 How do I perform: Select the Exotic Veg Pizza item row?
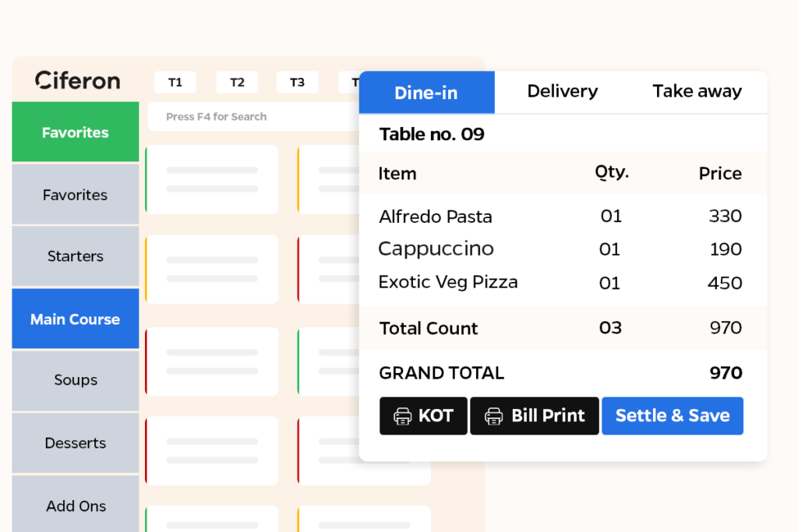click(560, 283)
